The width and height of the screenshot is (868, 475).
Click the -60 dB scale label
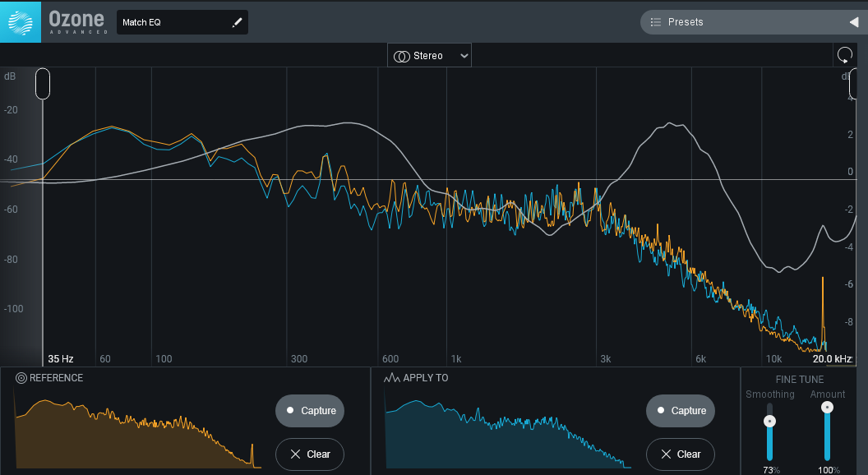[11, 210]
